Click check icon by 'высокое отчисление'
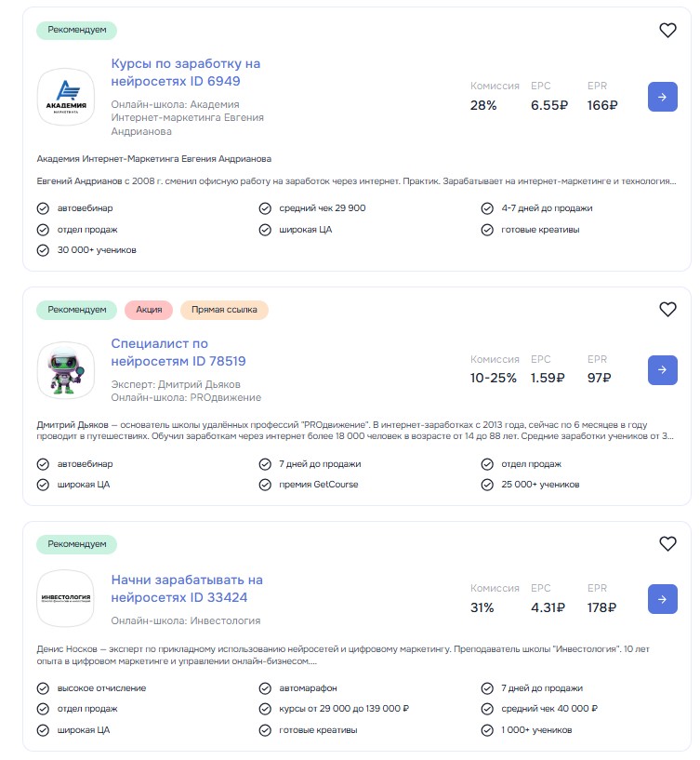The height and width of the screenshot is (760, 700). tap(43, 688)
